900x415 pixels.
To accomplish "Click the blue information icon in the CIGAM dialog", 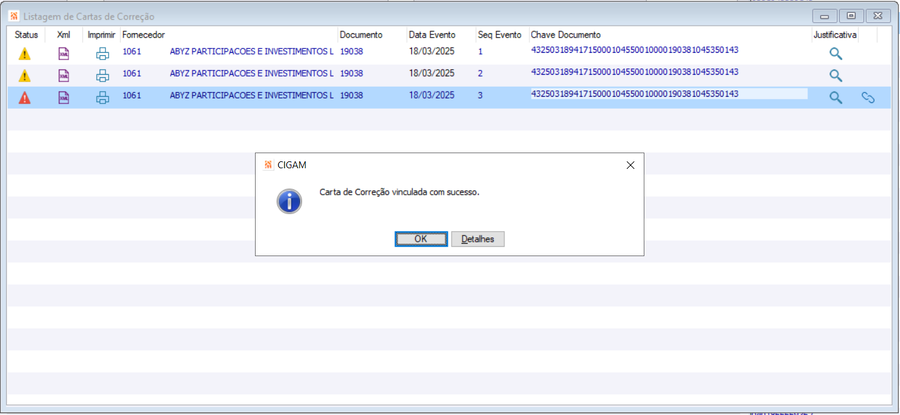I will click(x=289, y=201).
